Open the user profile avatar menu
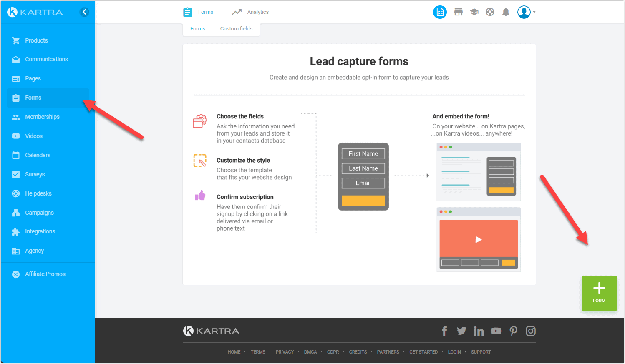Viewport: 625px width, 364px height. click(526, 12)
